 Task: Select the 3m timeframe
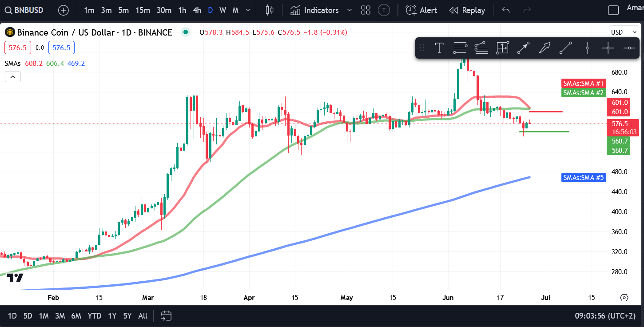coord(106,10)
